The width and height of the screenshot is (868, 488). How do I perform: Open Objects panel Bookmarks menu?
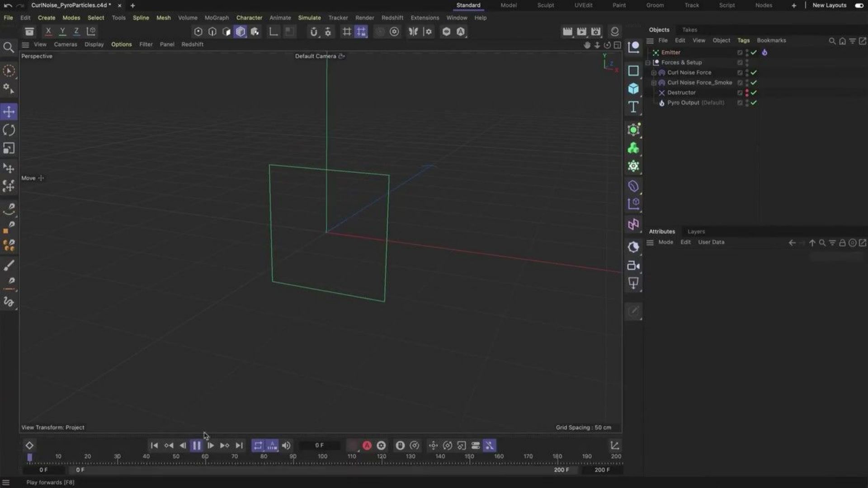(771, 40)
